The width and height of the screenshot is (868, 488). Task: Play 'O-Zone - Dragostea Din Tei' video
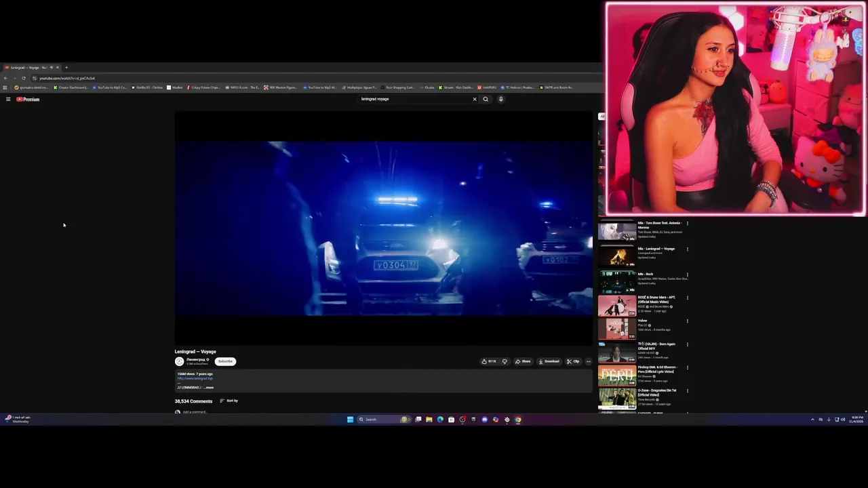point(617,399)
